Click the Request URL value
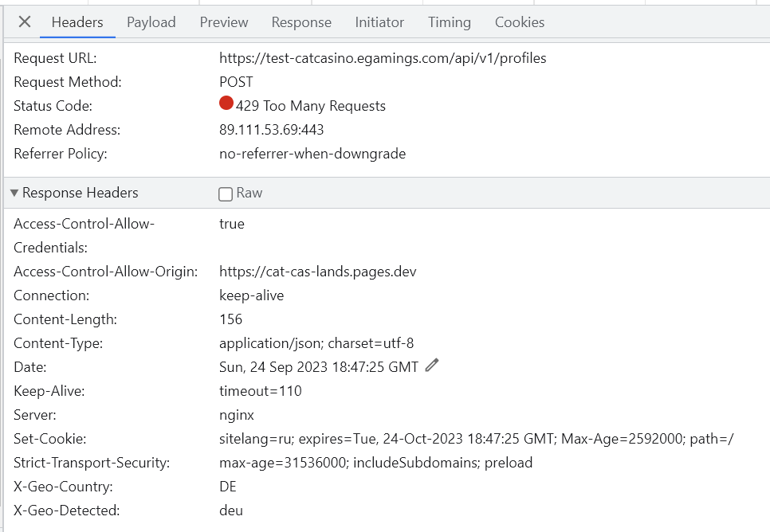This screenshot has height=532, width=770. [383, 58]
